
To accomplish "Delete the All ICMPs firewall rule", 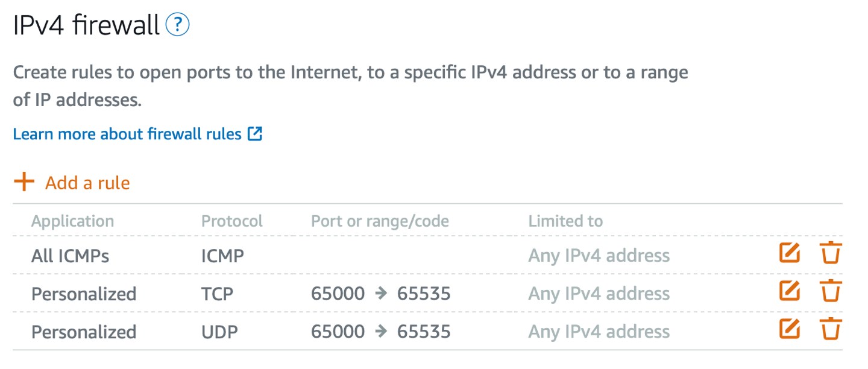I will 831,253.
